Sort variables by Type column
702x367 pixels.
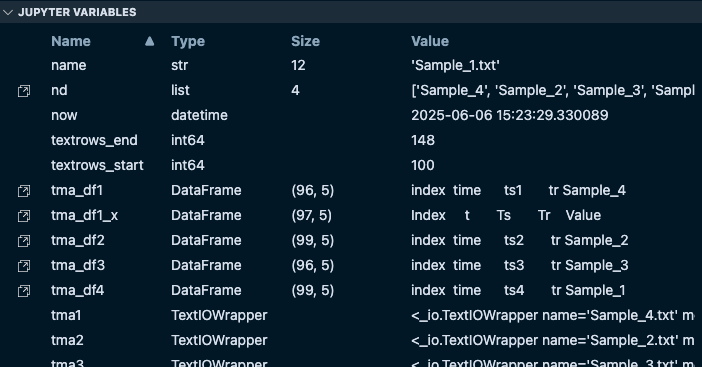pos(188,41)
